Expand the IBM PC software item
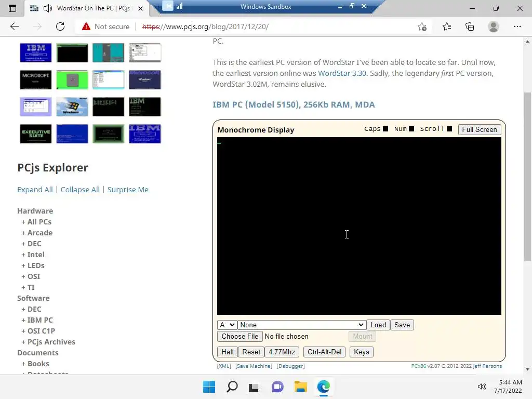The image size is (532, 399). click(x=37, y=320)
